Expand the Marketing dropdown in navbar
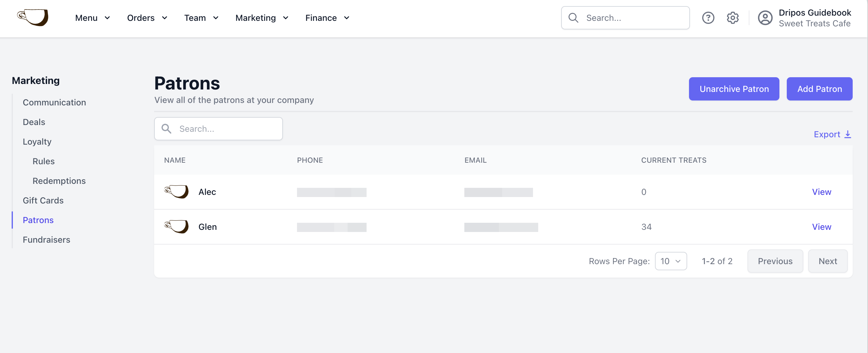This screenshot has height=353, width=868. point(262,18)
